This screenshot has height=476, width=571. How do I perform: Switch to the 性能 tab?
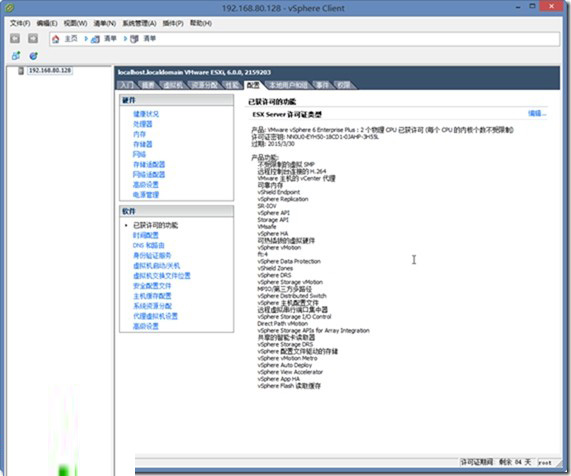[232, 85]
